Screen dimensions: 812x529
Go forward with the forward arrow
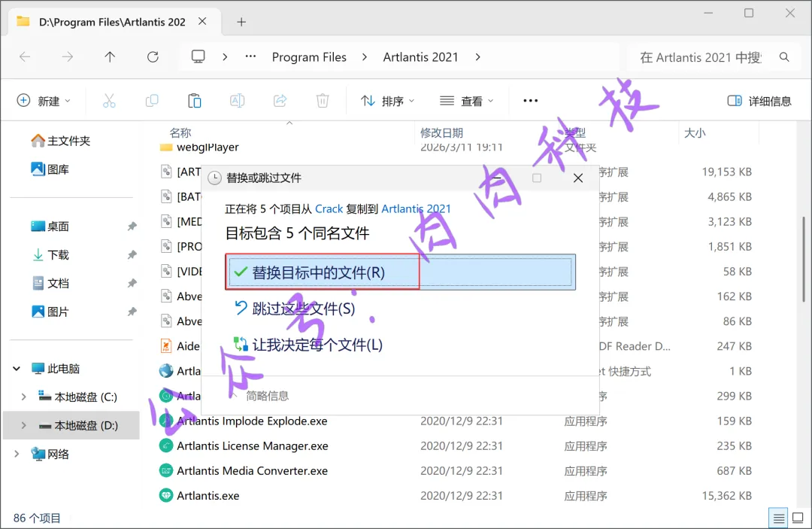tap(68, 57)
